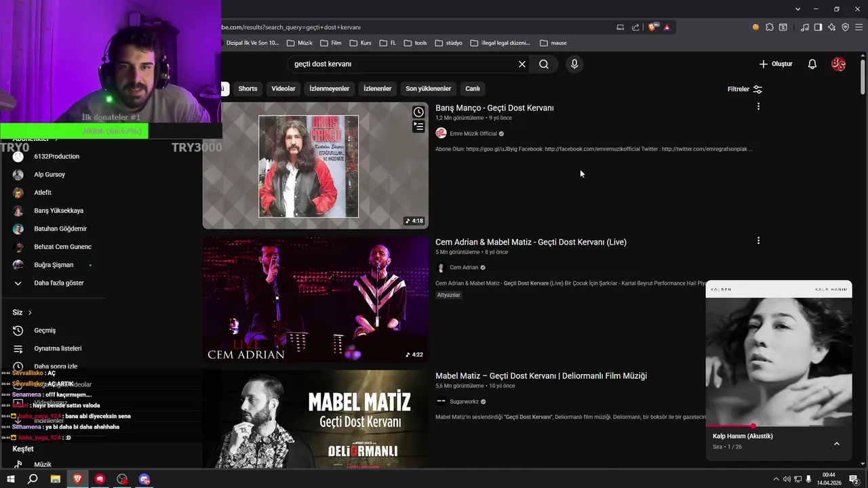Add Barış Manço video to Watch later
The height and width of the screenshot is (488, 868).
coord(418,112)
